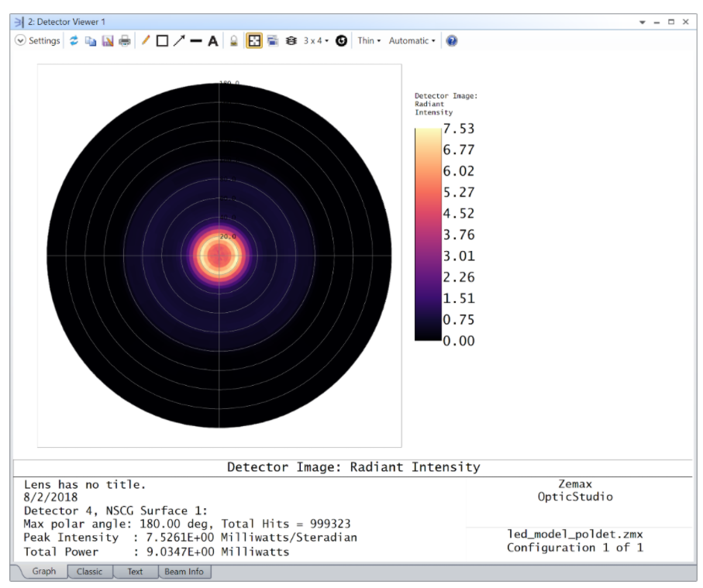Screen dimensions: 703x588
Task: Switch to the Beam Info tab
Action: pos(184,572)
